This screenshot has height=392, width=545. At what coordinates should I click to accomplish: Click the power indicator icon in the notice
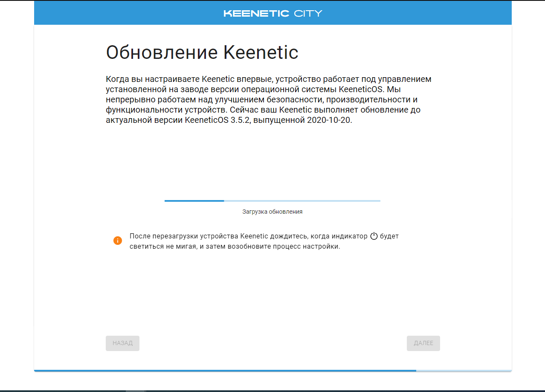(x=374, y=236)
